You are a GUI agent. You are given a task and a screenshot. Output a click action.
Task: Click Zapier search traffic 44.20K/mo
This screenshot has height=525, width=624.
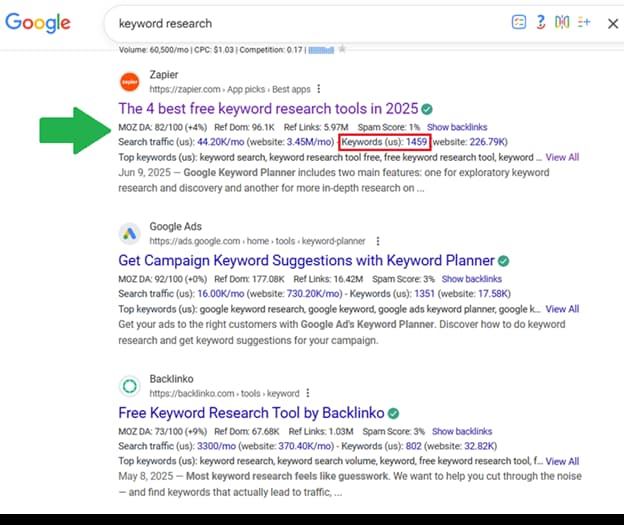pos(220,142)
